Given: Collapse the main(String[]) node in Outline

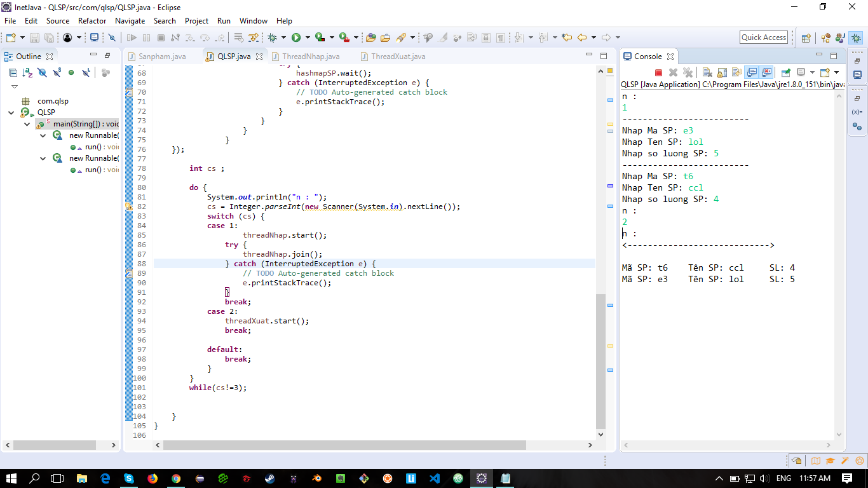Looking at the screenshot, I should [x=27, y=124].
